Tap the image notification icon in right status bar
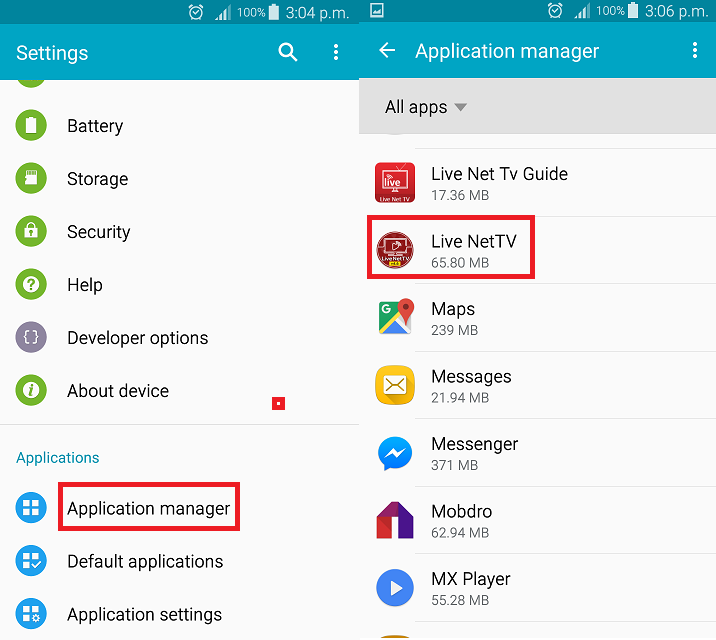Viewport: 716px width, 640px height. [377, 10]
